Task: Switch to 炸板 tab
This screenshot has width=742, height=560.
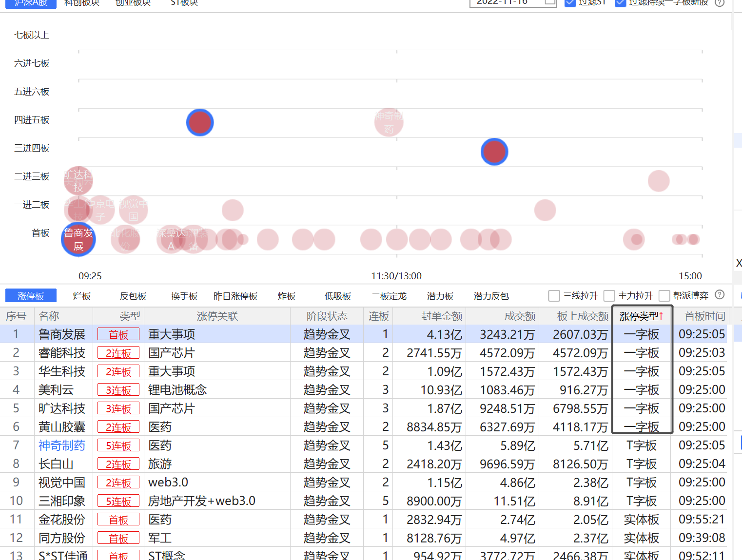Action: coord(287,296)
